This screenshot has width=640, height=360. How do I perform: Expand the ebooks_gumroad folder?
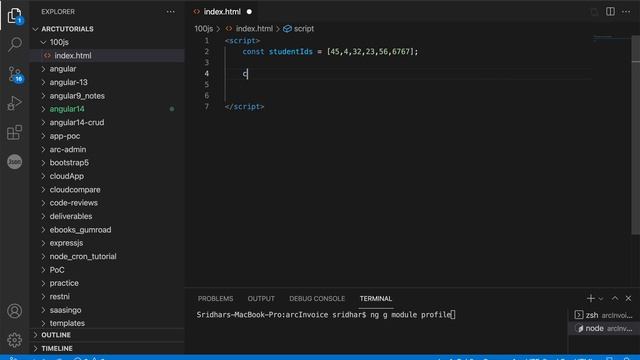click(x=80, y=230)
